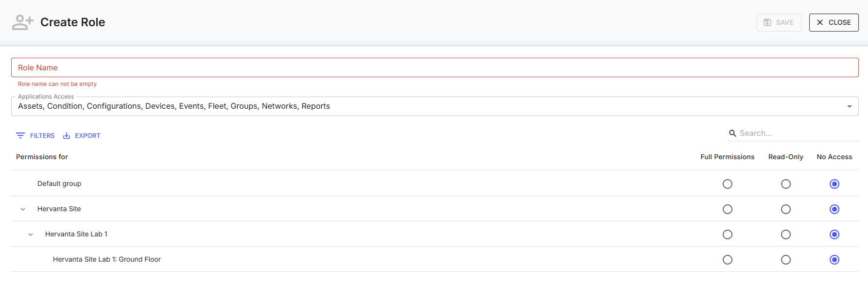Give Hervanta Site Lab 1 Read-Only access
The width and height of the screenshot is (868, 283).
pyautogui.click(x=785, y=234)
